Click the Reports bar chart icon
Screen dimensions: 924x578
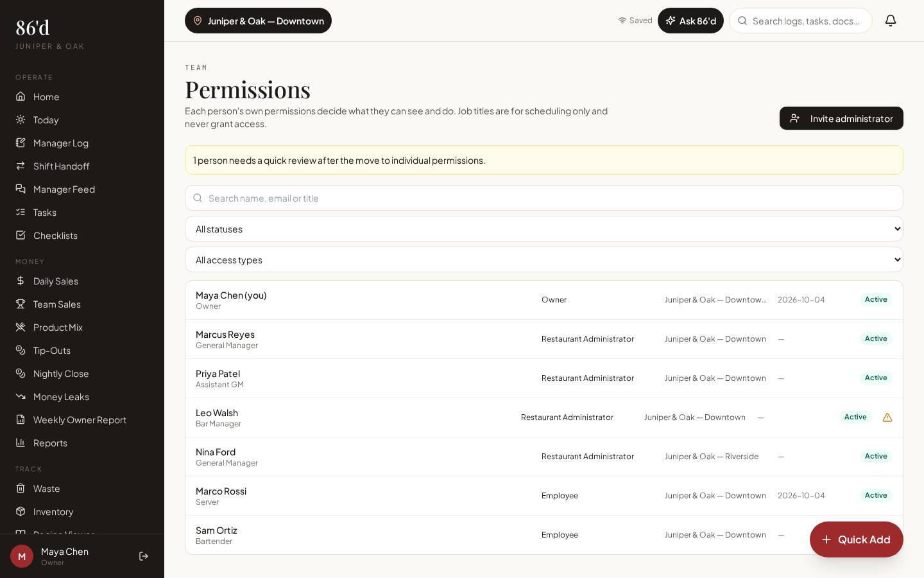click(x=21, y=442)
